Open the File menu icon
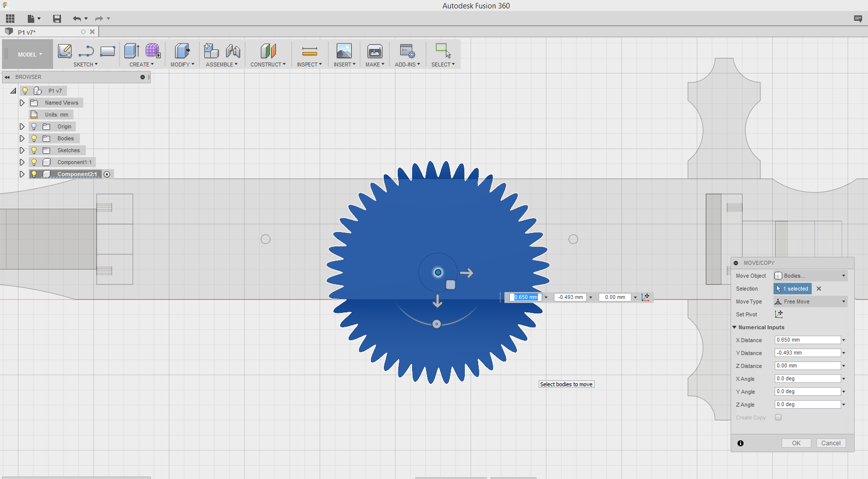Viewport: 868px width, 479px height. [34, 19]
